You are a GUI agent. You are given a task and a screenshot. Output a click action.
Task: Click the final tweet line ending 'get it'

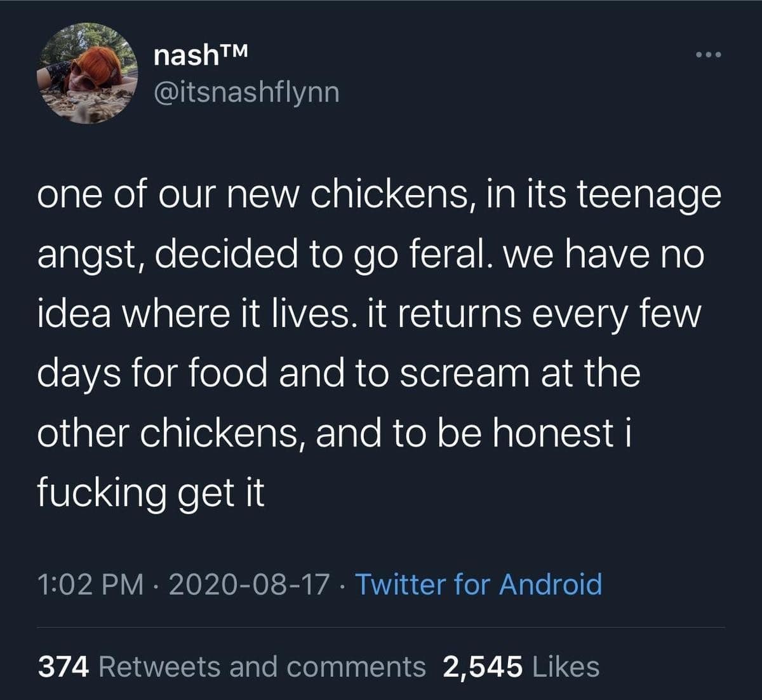click(150, 492)
